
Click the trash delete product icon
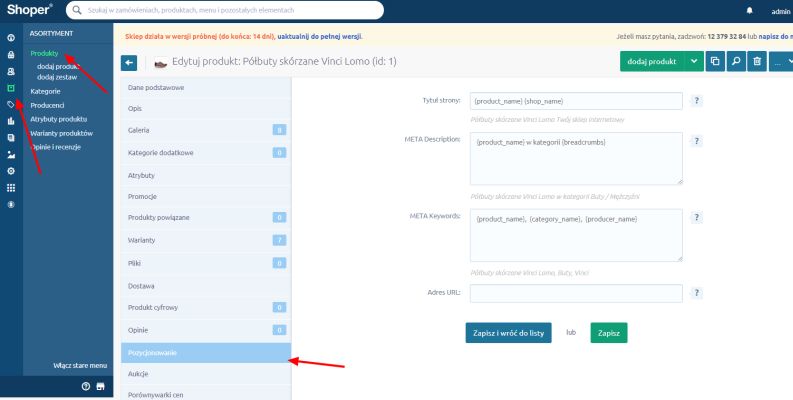pyautogui.click(x=757, y=62)
